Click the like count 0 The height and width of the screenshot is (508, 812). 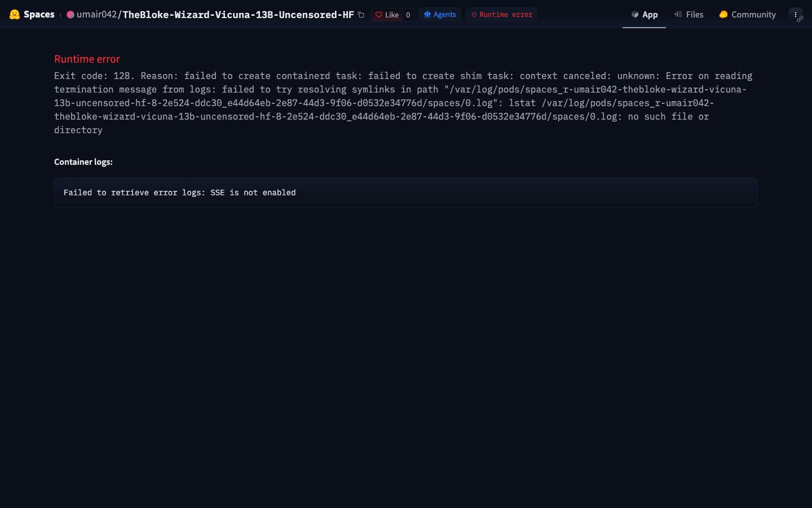[x=408, y=15]
